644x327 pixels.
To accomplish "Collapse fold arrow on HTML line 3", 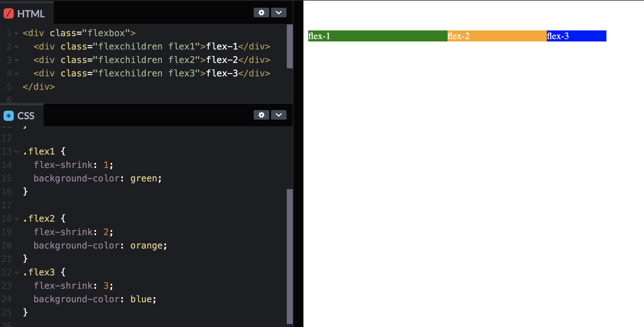I will 17,60.
